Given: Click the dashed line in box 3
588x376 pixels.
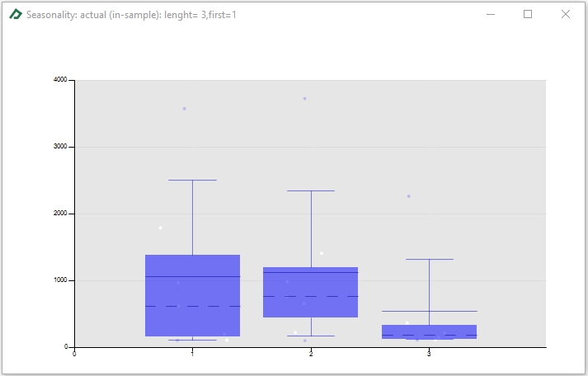Looking at the screenshot, I should [429, 335].
